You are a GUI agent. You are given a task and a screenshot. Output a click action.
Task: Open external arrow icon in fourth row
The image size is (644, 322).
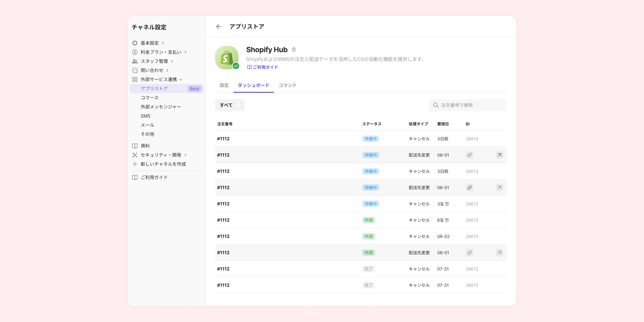(499, 188)
